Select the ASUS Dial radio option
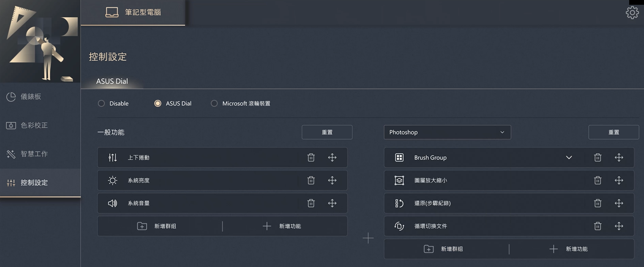Viewport: 644px width, 267px height. pos(157,104)
